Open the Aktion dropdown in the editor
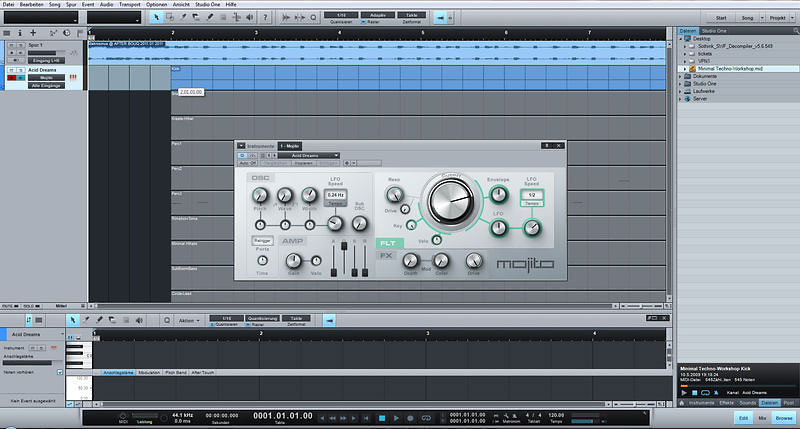 click(x=188, y=320)
